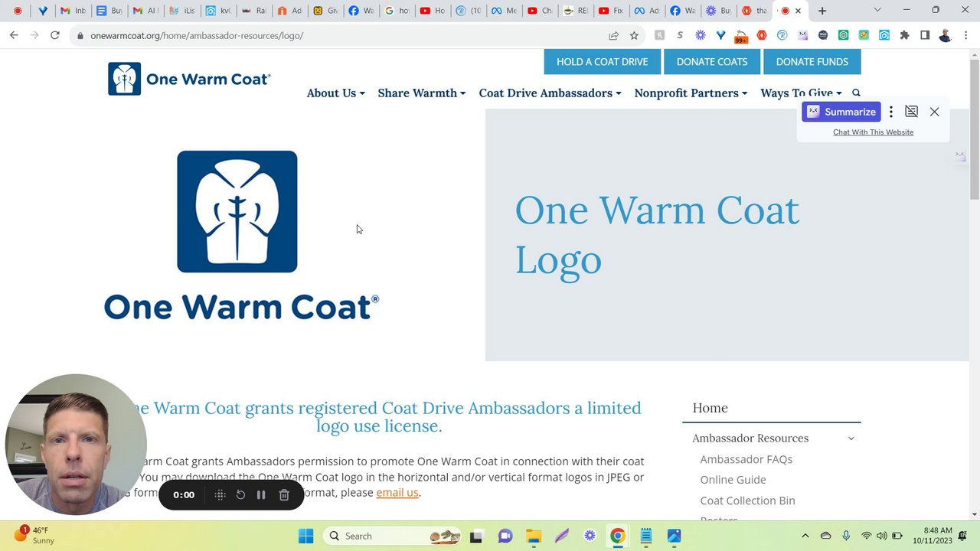This screenshot has width=980, height=551.
Task: Click the address bar URL
Action: 197,35
